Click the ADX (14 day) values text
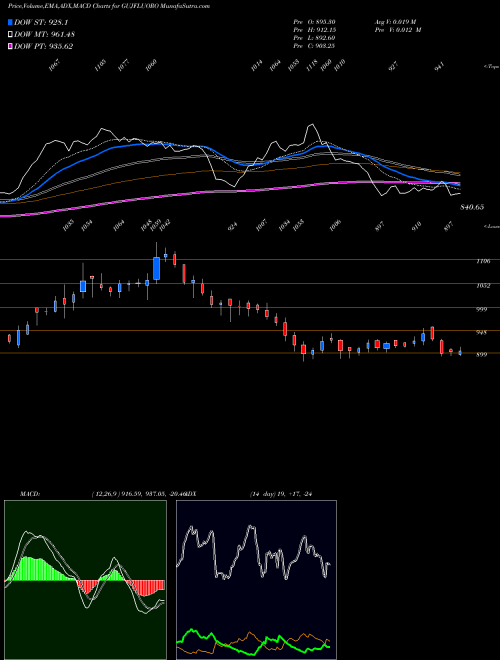Viewport: 500px width, 660px height. 283,494
